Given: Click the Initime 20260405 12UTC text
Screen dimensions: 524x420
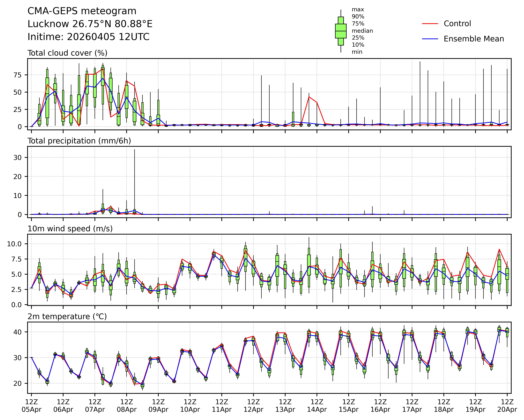Looking at the screenshot, I should (89, 37).
